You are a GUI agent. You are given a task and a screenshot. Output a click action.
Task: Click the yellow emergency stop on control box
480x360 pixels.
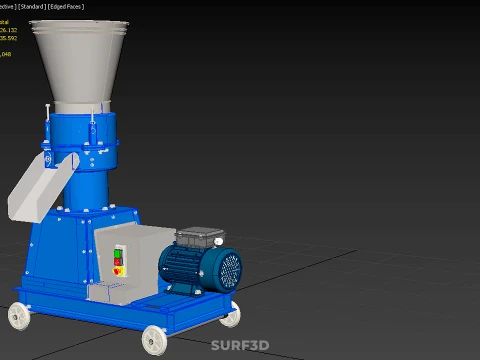(118, 271)
